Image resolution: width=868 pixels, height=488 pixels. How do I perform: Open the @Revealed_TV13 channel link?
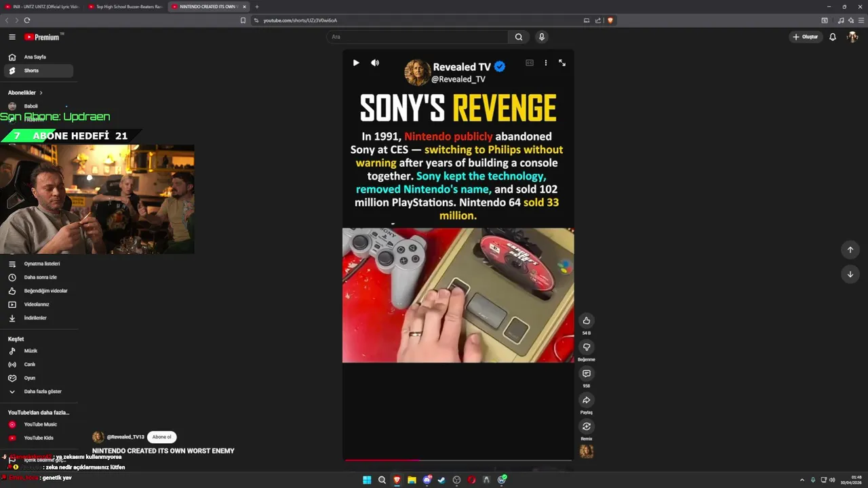(125, 437)
